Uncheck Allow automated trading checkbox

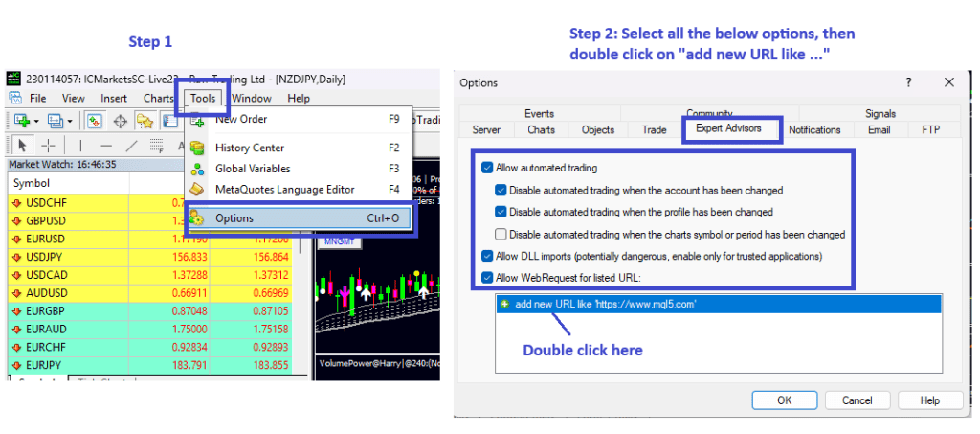(488, 168)
